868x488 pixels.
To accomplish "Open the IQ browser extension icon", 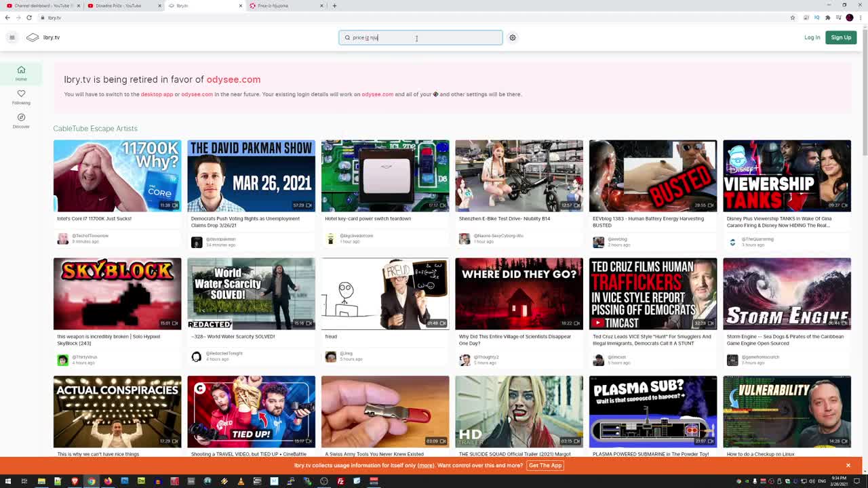I will point(816,18).
